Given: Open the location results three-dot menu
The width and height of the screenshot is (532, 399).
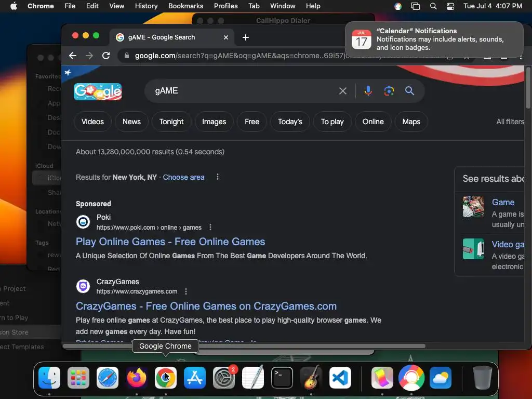Looking at the screenshot, I should click(218, 177).
